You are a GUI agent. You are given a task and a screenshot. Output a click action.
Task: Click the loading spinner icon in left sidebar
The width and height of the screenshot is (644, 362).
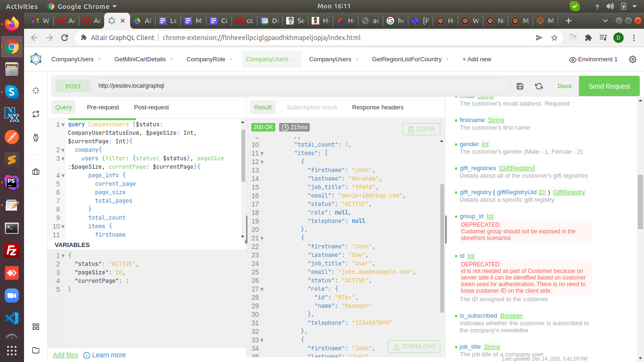[x=36, y=90]
